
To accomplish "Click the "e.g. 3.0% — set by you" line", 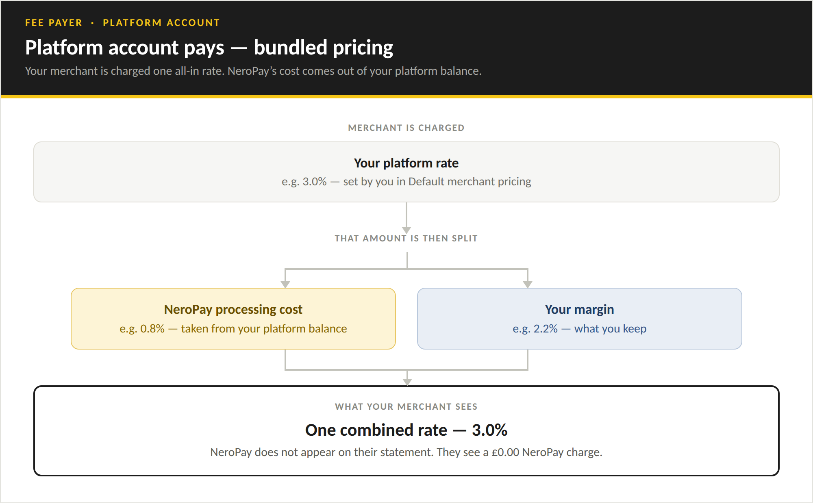I will pos(406,181).
